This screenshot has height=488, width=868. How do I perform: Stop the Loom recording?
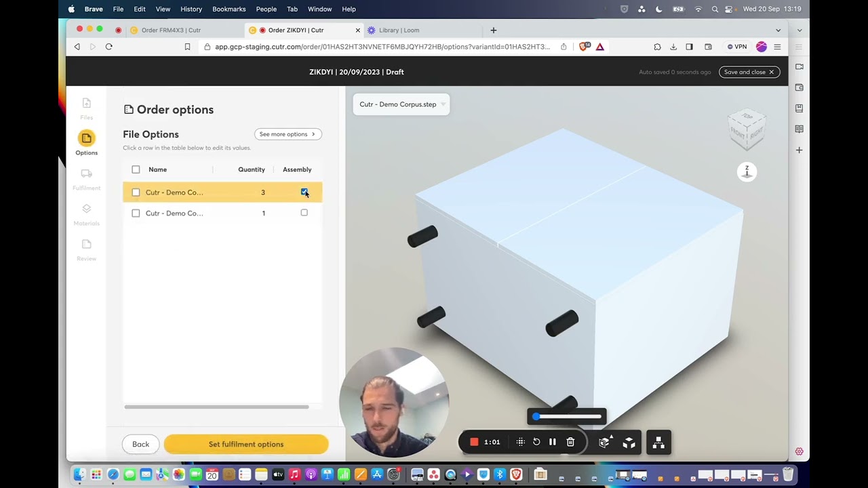(474, 442)
